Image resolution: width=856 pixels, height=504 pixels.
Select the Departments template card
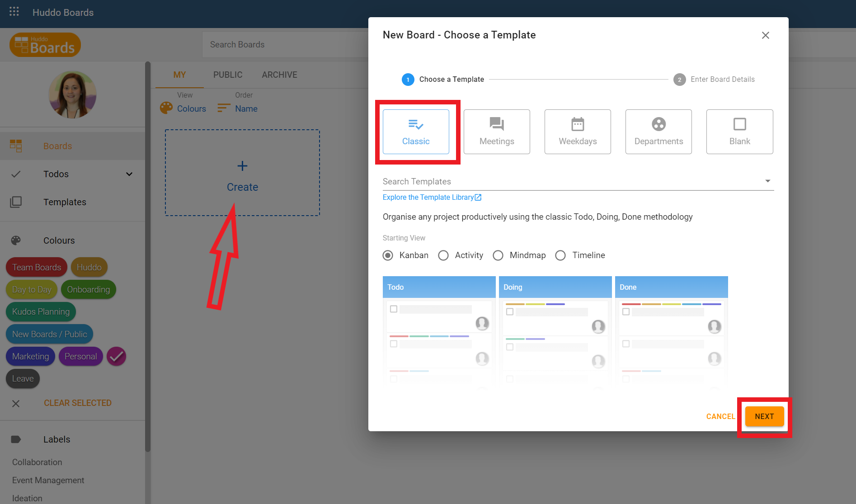tap(658, 132)
